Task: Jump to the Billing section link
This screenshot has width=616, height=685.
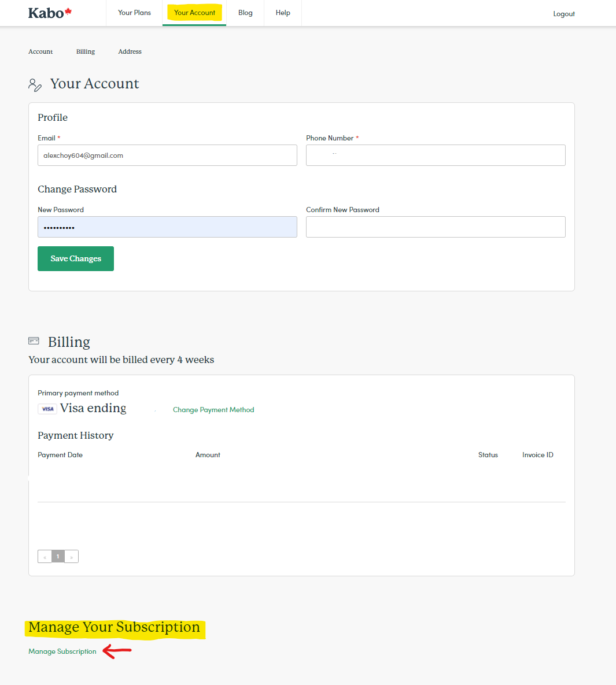Action: 86,51
